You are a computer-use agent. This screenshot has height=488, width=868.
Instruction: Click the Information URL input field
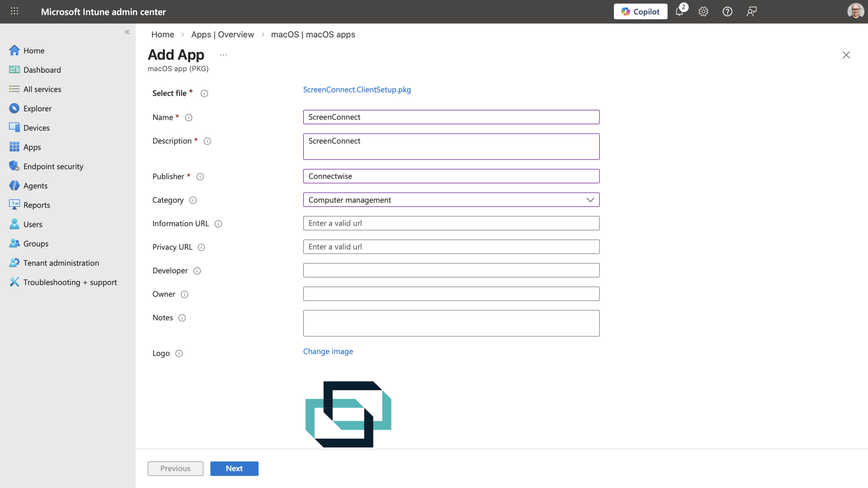coord(451,223)
